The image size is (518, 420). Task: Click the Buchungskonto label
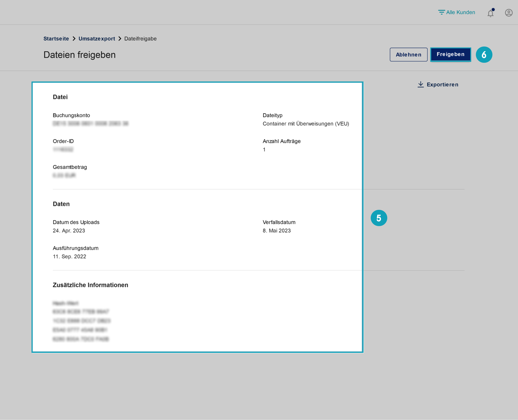pos(71,115)
